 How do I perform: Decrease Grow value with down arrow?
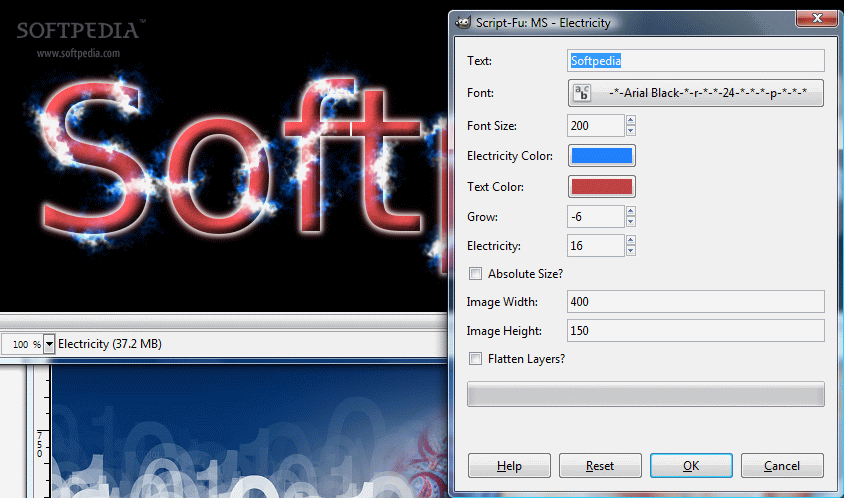point(631,222)
